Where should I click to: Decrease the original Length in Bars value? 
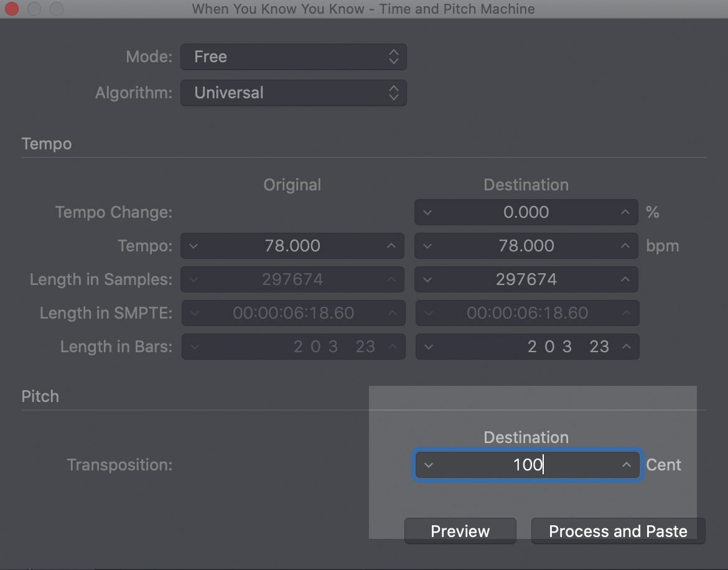click(x=194, y=347)
